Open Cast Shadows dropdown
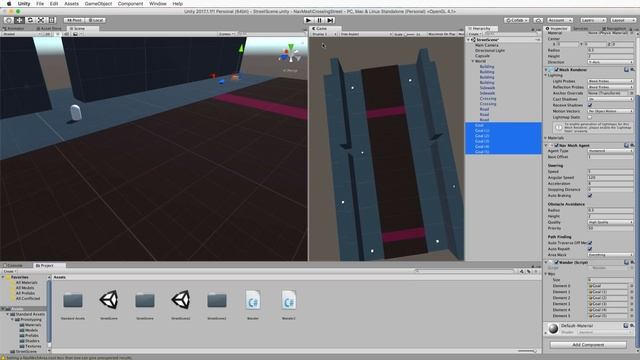Viewport: 640px width, 360px height. (x=610, y=99)
